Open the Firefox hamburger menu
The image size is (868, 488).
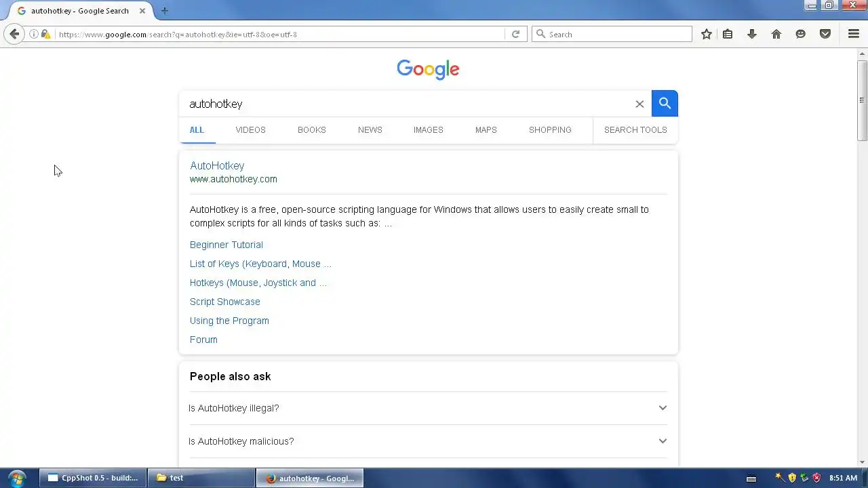tap(854, 34)
